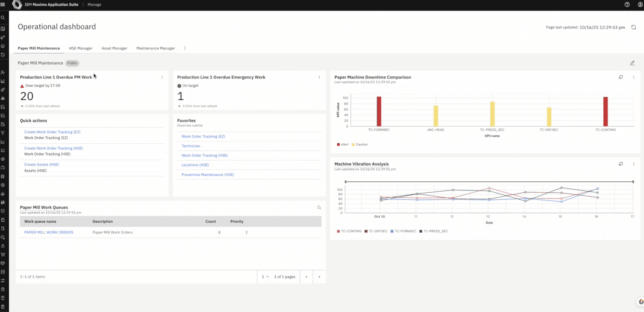Open overflow menu on Overdue PM Work card
The height and width of the screenshot is (312, 644).
162,77
